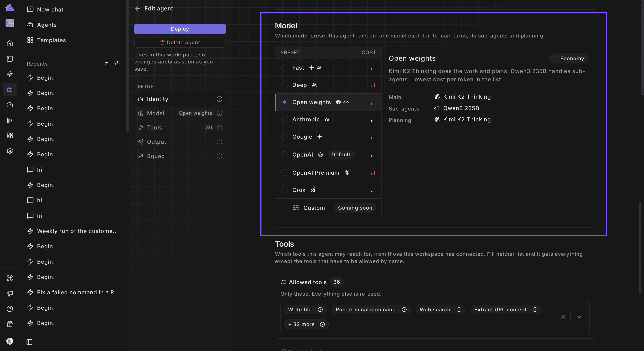
Task: Click the app logo at the rail top
Action: (x=10, y=8)
